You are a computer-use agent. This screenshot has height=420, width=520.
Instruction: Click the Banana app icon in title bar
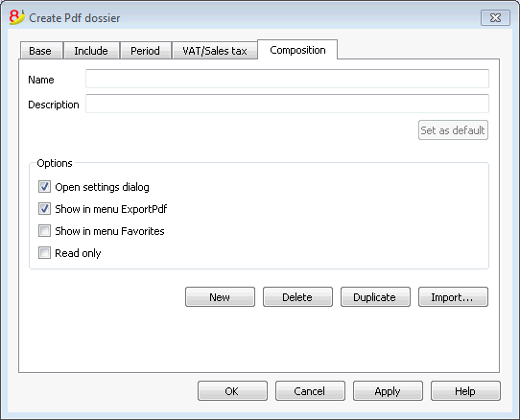pos(16,17)
